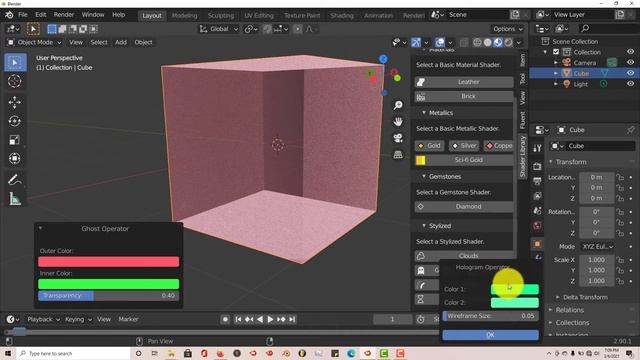
Task: Open the Render menu
Action: (x=64, y=15)
